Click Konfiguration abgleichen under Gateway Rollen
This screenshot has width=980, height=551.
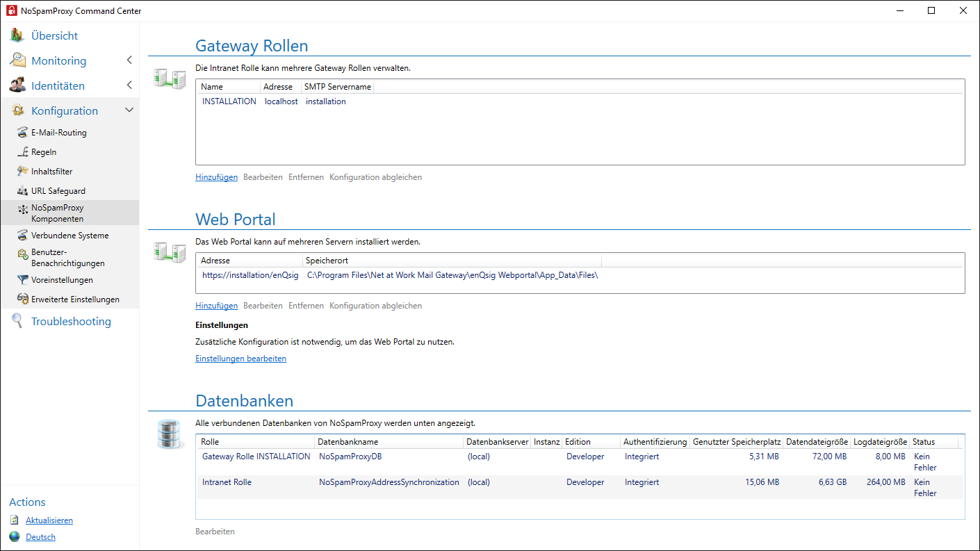tap(375, 177)
